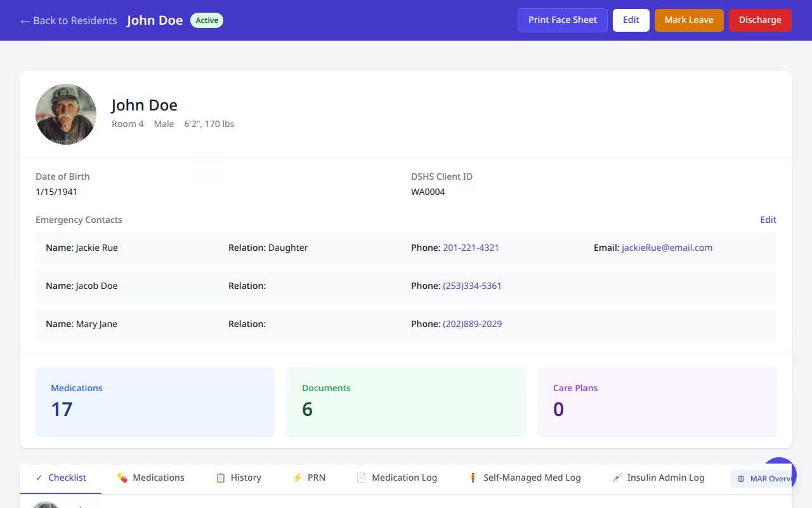Click the Mark Leave button
This screenshot has width=812, height=508.
pos(689,20)
